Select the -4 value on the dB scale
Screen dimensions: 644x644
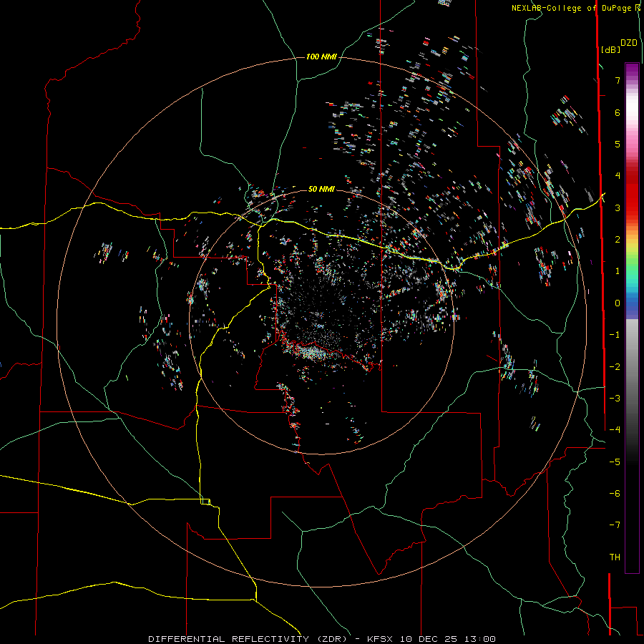click(x=615, y=430)
